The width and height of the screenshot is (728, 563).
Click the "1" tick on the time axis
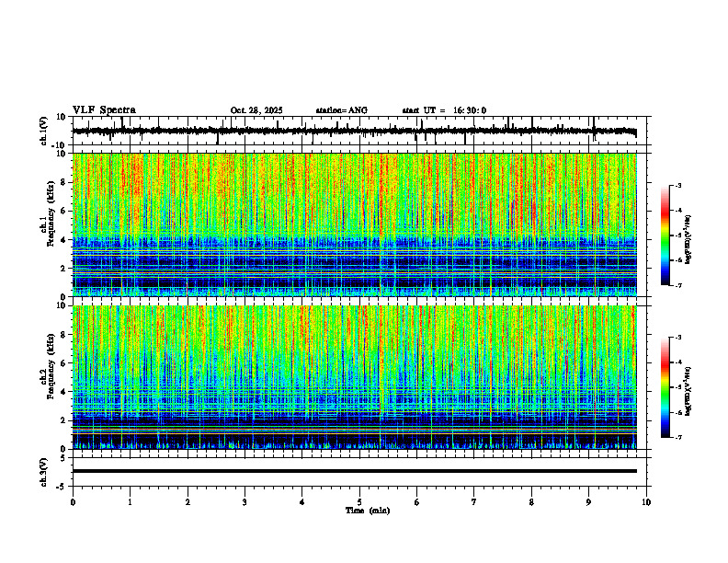130,502
